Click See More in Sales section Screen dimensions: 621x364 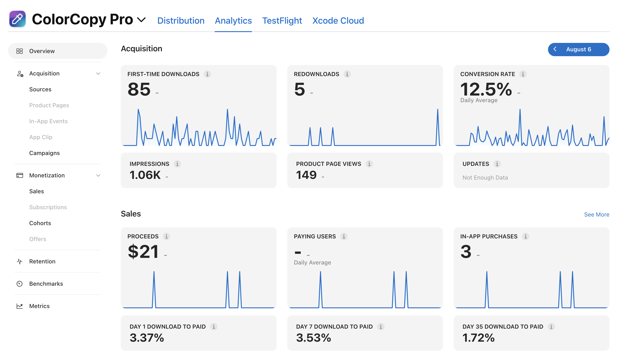[596, 215]
